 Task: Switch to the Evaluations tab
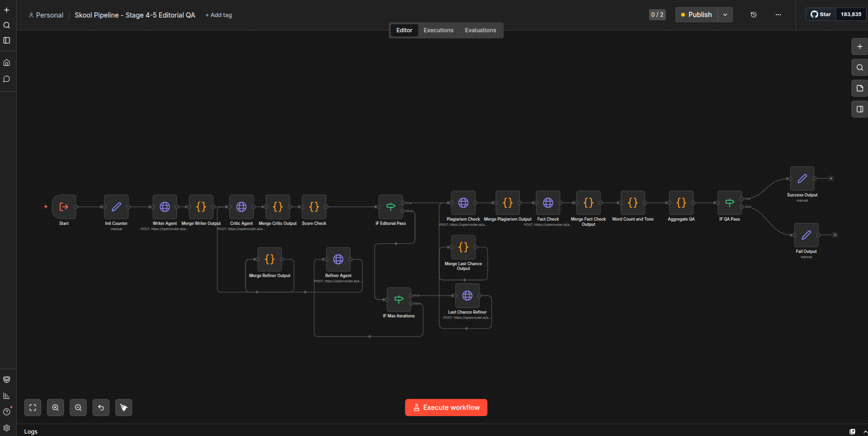(x=480, y=30)
